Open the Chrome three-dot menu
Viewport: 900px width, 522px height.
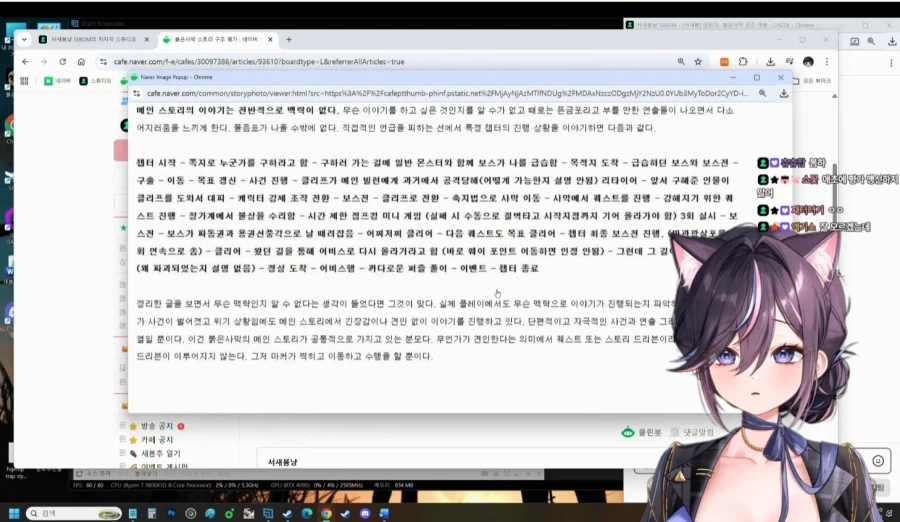pyautogui.click(x=827, y=61)
